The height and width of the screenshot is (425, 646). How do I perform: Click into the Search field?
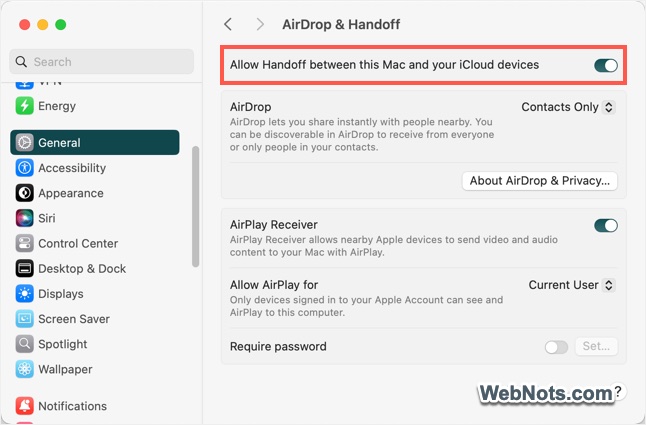(101, 62)
